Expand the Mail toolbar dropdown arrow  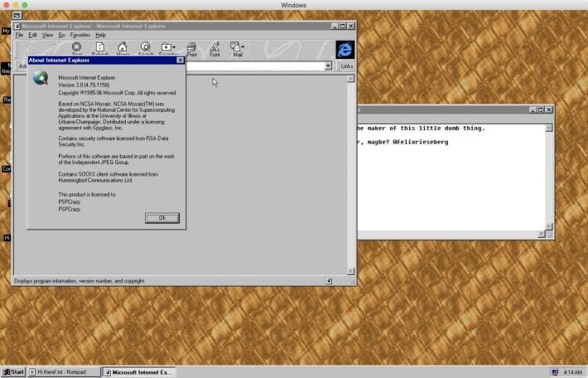(243, 47)
